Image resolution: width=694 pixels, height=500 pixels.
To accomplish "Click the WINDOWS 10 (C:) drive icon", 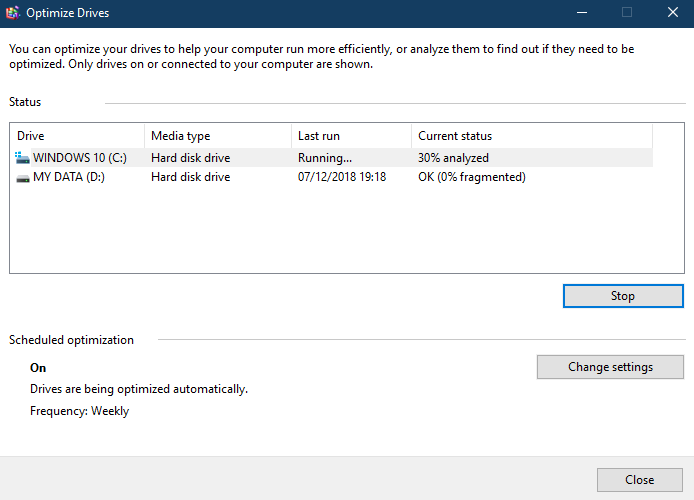I will 23,158.
